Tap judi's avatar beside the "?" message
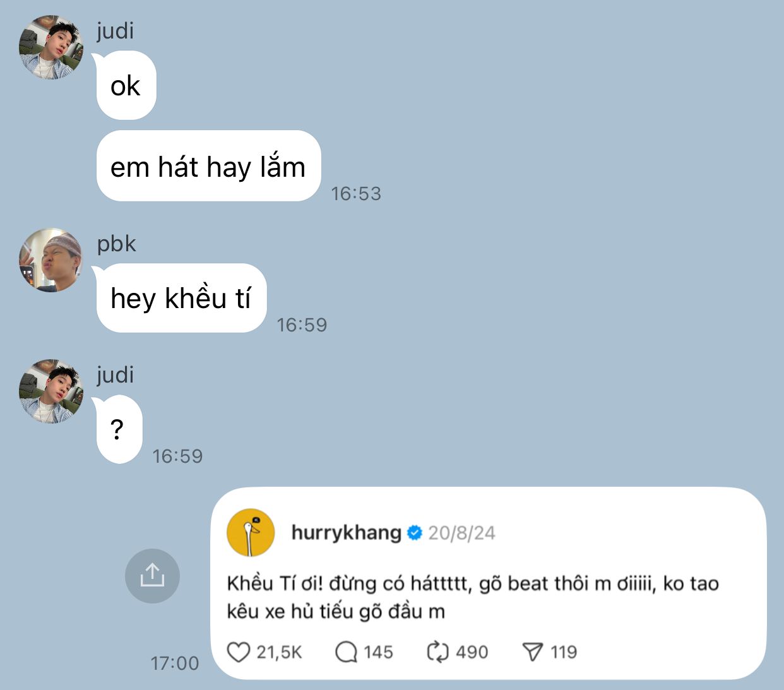The width and height of the screenshot is (784, 690). (x=51, y=391)
